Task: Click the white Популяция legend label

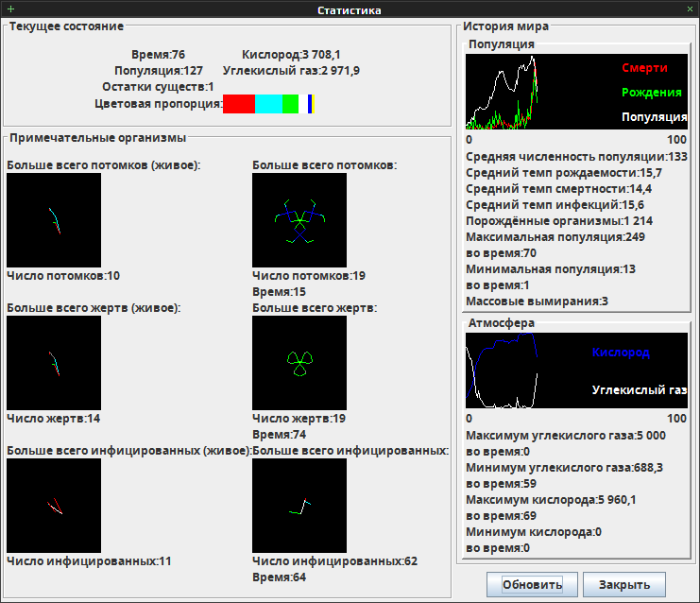Action: (655, 117)
